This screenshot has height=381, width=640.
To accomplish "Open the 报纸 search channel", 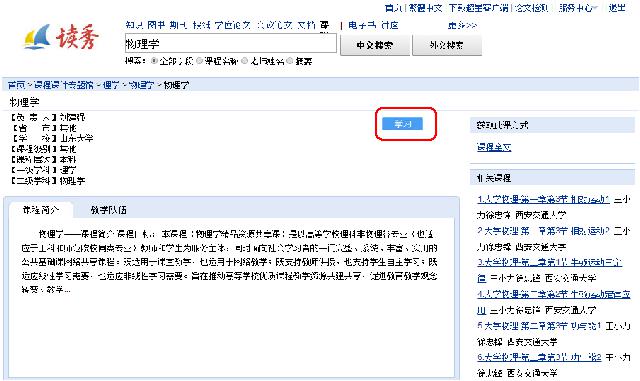I will 201,25.
